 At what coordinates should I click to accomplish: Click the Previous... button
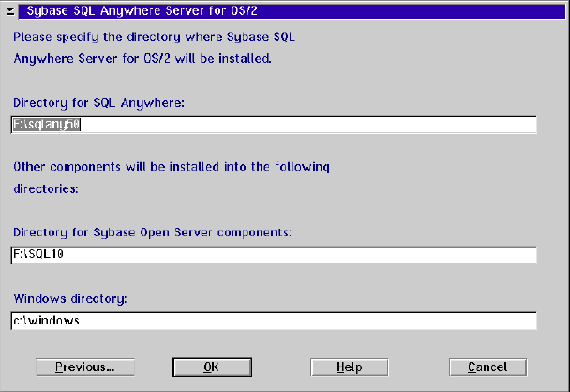(85, 368)
